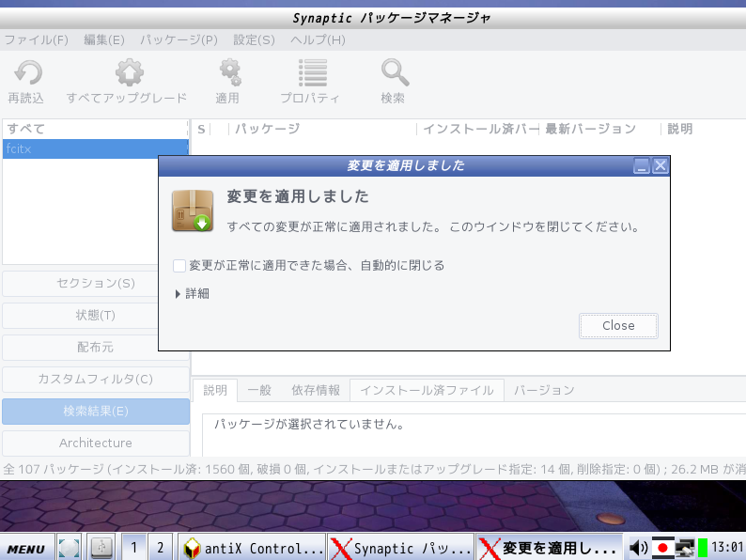Click the 配布元 filter button

click(x=96, y=348)
